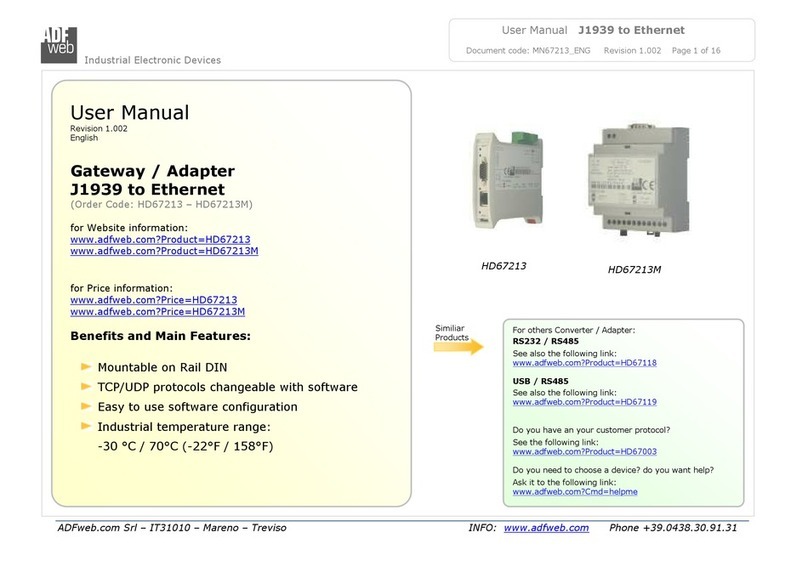Image resolution: width=808 pixels, height=561 pixels.
Task: Click 'Easy to use software configuration' text
Action: (x=197, y=407)
